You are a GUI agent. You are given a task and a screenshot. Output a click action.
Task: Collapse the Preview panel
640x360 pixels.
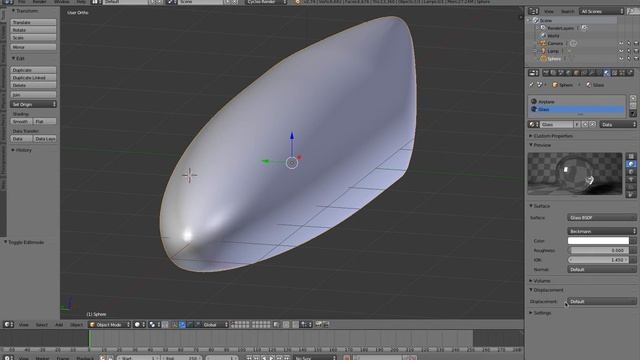[540, 145]
